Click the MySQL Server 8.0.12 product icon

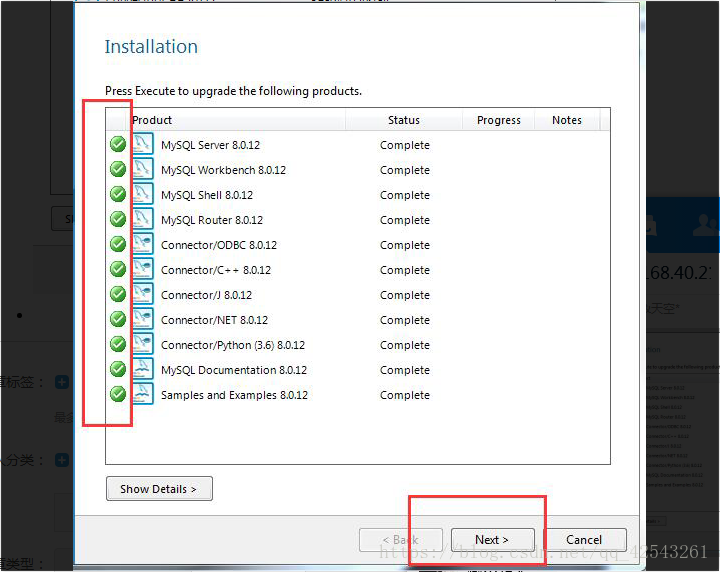click(143, 144)
